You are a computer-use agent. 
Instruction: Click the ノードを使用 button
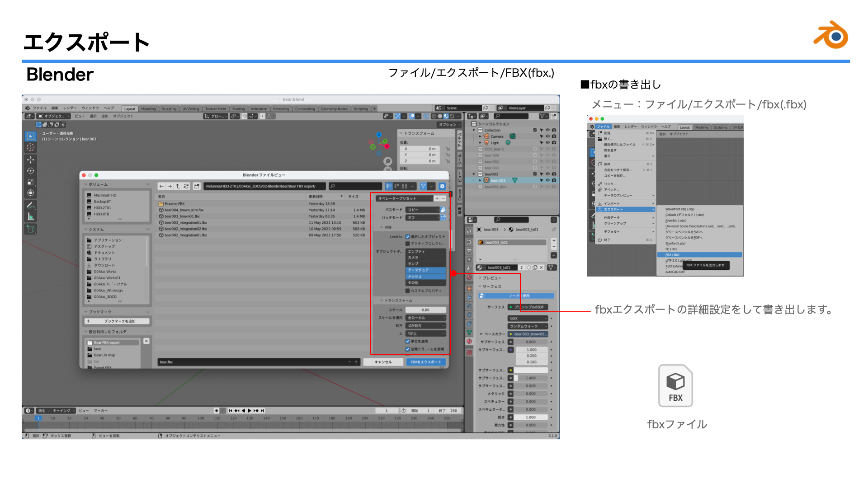pyautogui.click(x=516, y=296)
